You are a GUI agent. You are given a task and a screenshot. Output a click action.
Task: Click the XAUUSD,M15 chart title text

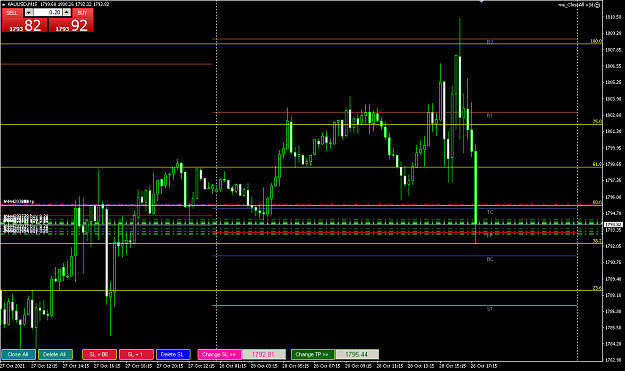coord(22,4)
